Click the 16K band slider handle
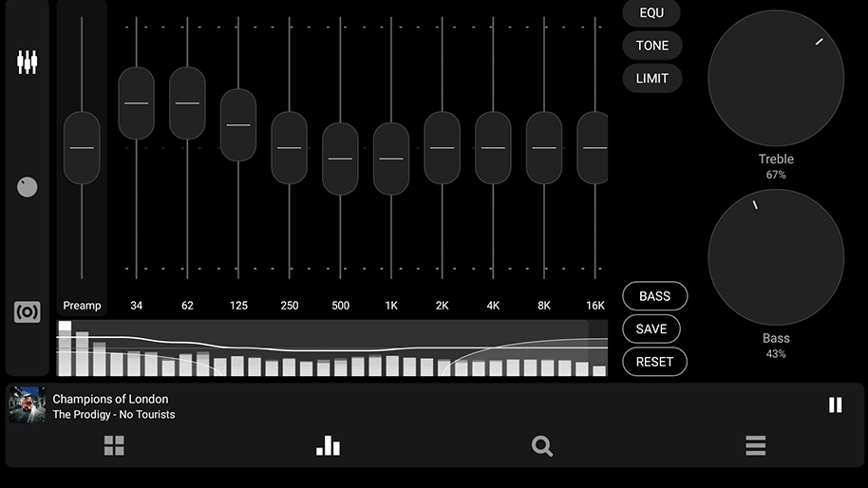Image resolution: width=868 pixels, height=488 pixels. tap(593, 148)
